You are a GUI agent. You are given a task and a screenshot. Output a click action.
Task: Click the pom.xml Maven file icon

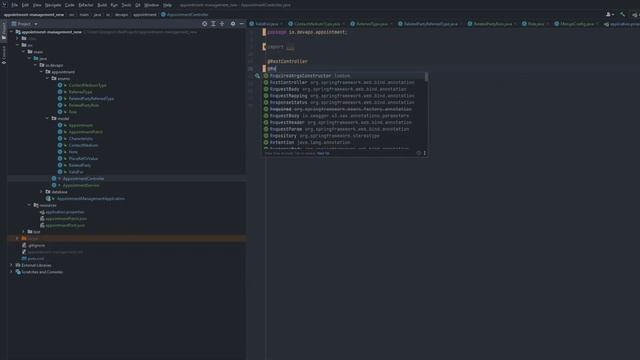[24, 258]
